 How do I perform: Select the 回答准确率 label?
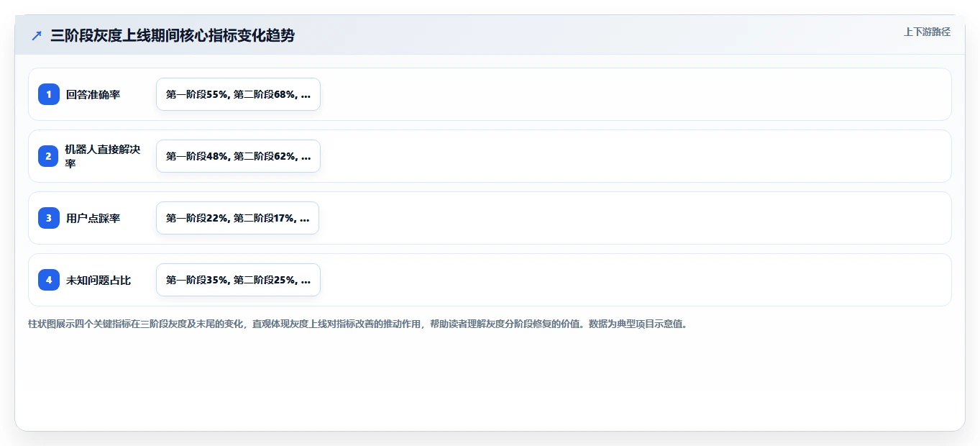(93, 94)
